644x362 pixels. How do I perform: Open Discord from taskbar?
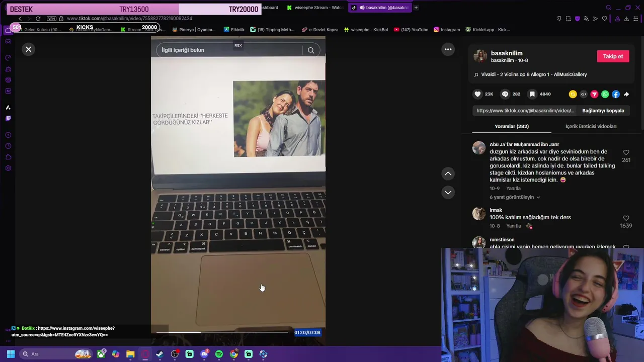click(204, 354)
